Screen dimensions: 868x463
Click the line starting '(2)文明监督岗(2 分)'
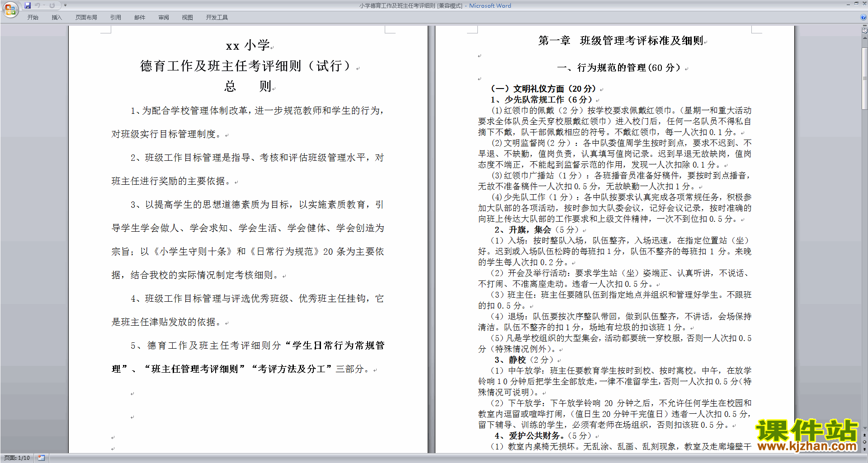(622, 143)
